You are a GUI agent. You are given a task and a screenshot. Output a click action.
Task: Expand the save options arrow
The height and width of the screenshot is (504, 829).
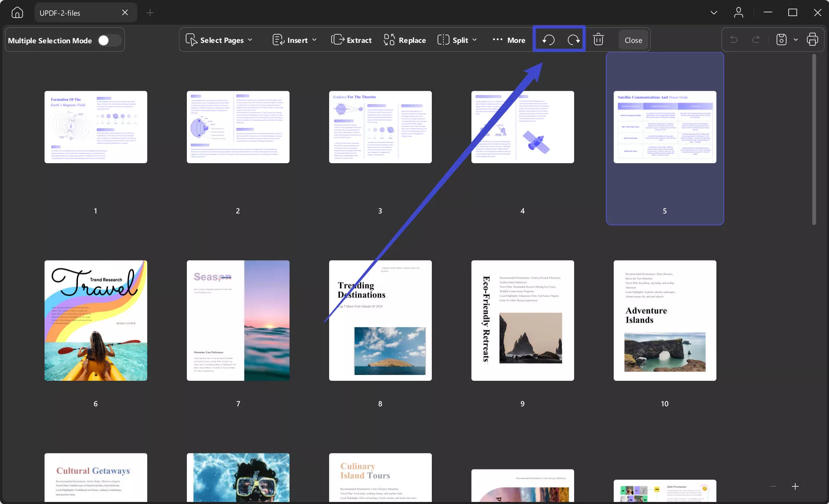[x=796, y=40]
